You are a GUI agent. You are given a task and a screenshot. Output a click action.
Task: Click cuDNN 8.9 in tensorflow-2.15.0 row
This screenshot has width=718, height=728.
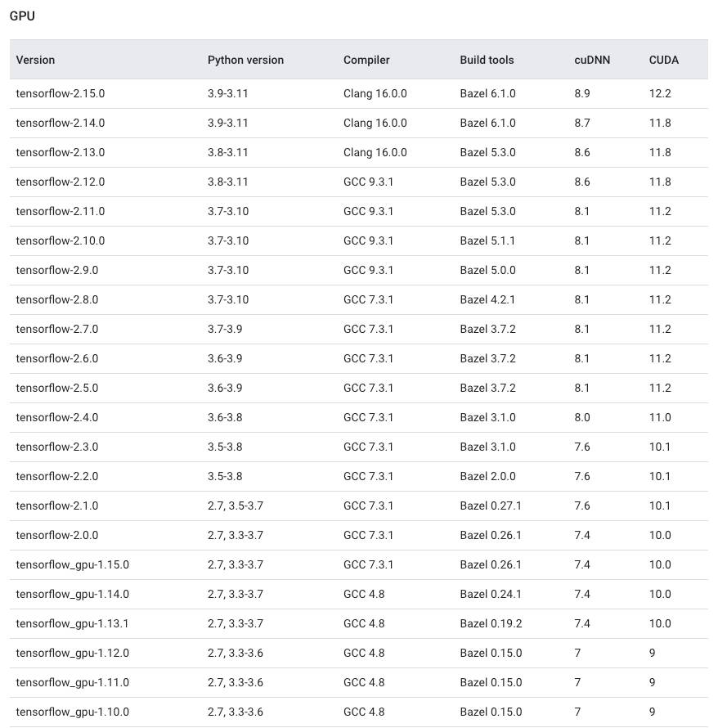coord(582,93)
